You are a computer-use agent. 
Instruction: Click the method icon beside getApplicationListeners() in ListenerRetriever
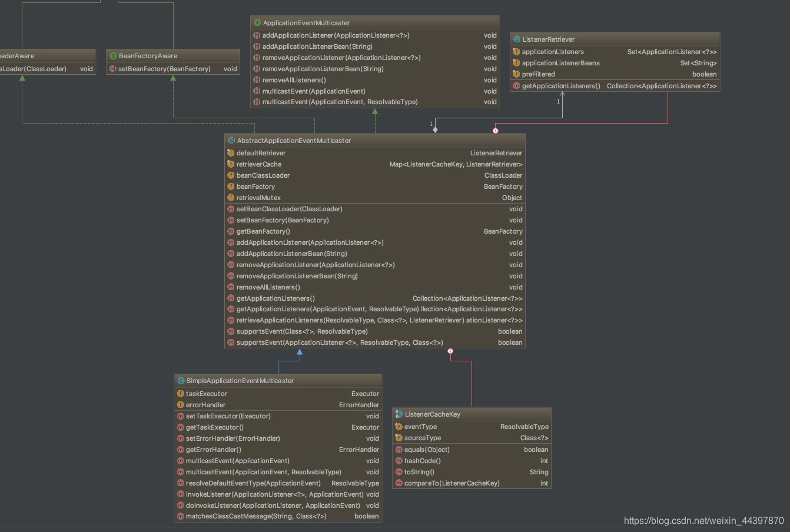[x=516, y=86]
